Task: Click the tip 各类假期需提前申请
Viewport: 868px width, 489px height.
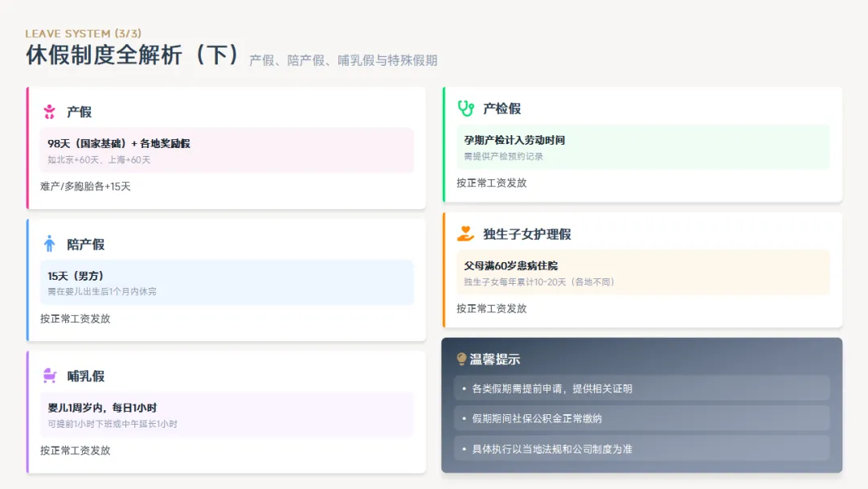Action: pos(641,388)
